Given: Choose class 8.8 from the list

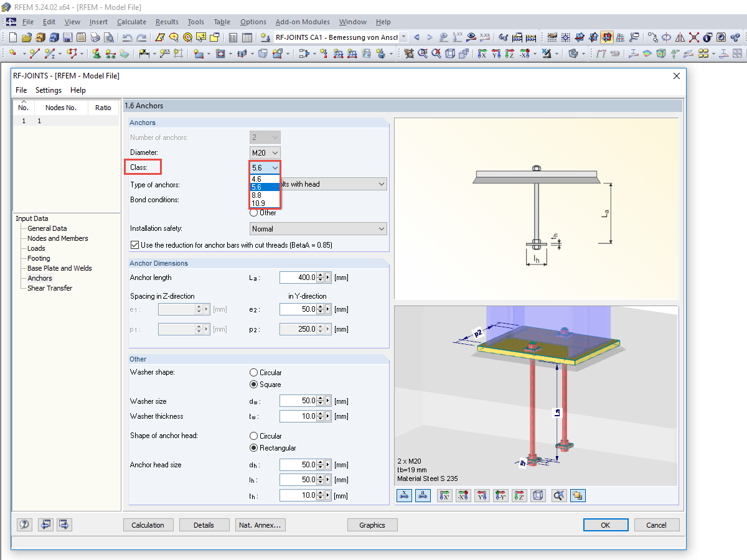Looking at the screenshot, I should pos(265,195).
